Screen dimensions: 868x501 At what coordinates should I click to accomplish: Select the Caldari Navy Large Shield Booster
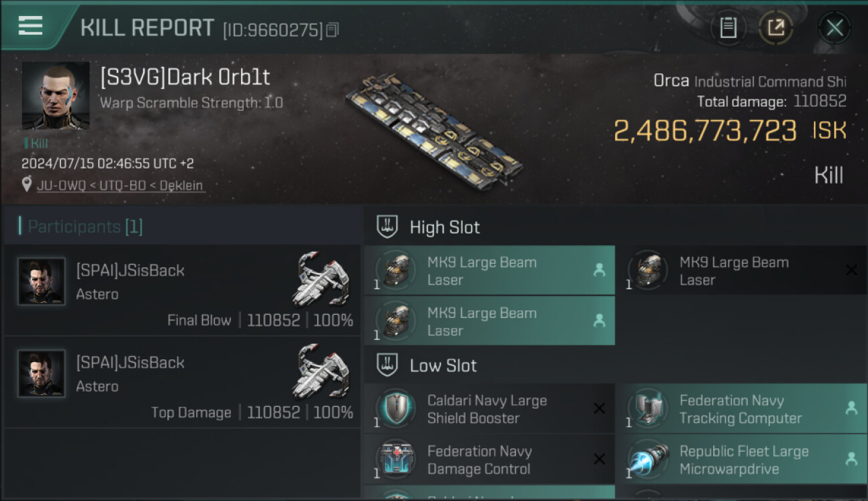[x=489, y=409]
